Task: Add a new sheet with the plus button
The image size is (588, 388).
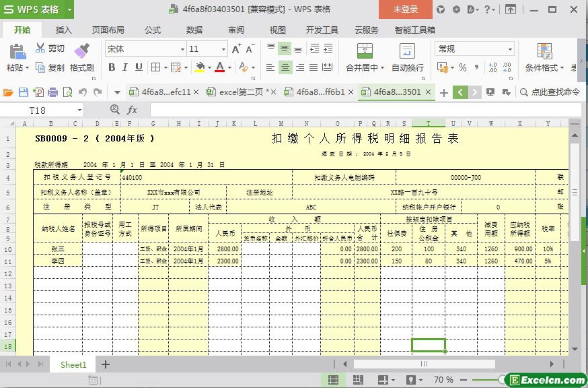Action: [x=106, y=364]
